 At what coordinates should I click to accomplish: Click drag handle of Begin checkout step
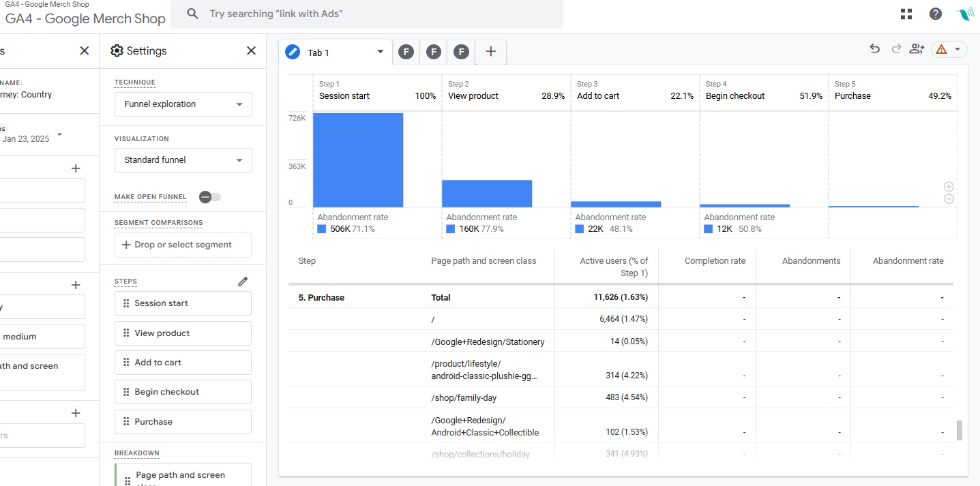[x=126, y=392]
